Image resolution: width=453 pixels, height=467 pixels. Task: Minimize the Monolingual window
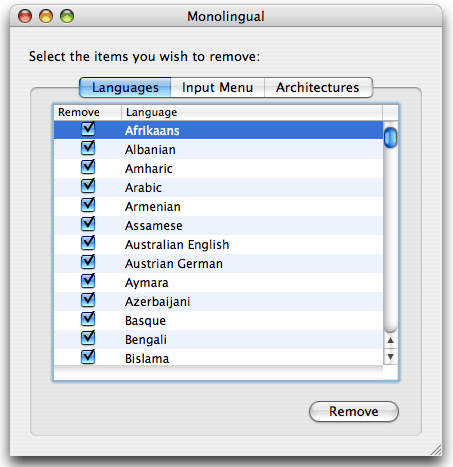point(46,16)
